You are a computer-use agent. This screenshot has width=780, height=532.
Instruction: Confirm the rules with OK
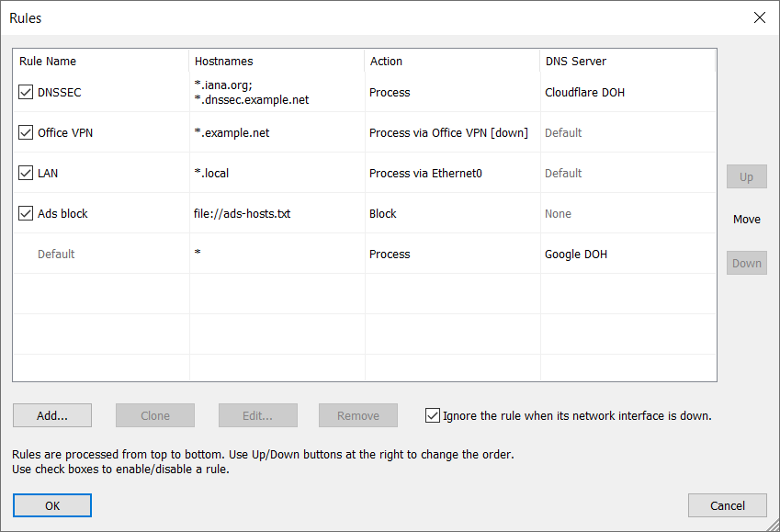(x=52, y=505)
